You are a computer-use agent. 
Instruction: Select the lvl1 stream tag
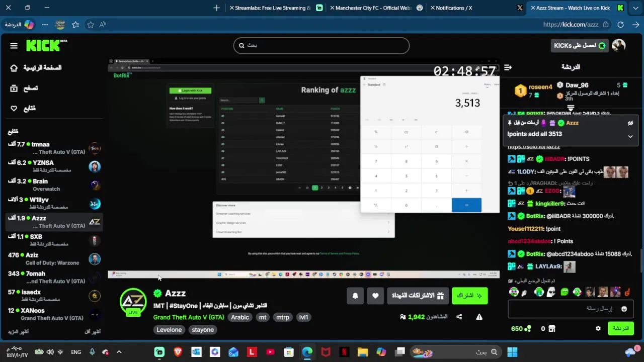pos(303,317)
